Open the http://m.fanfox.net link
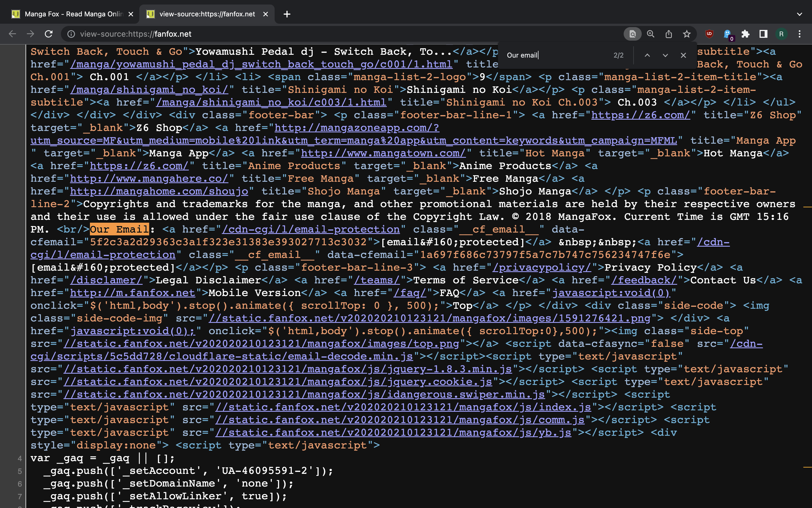The image size is (812, 508). (133, 293)
